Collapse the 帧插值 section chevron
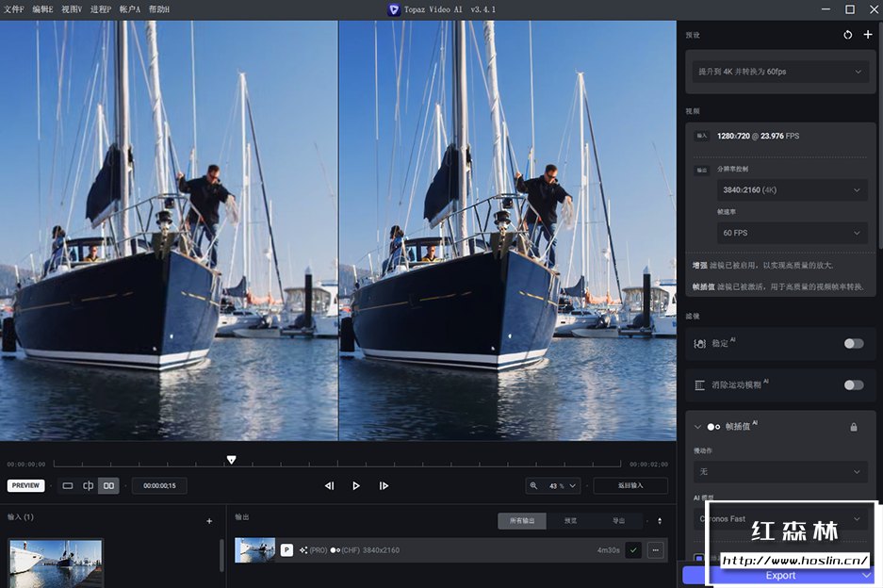 pyautogui.click(x=697, y=427)
